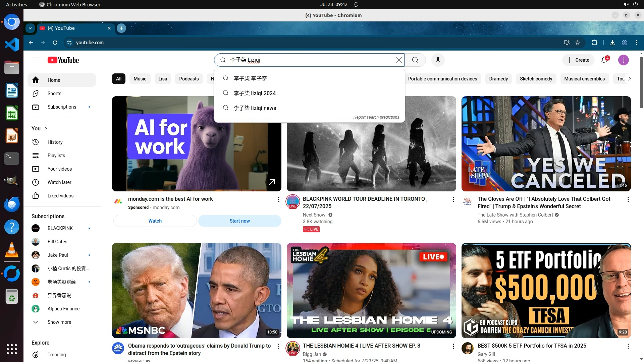The height and width of the screenshot is (362, 644).
Task: Open Liked videos in sidebar
Action: [60, 196]
